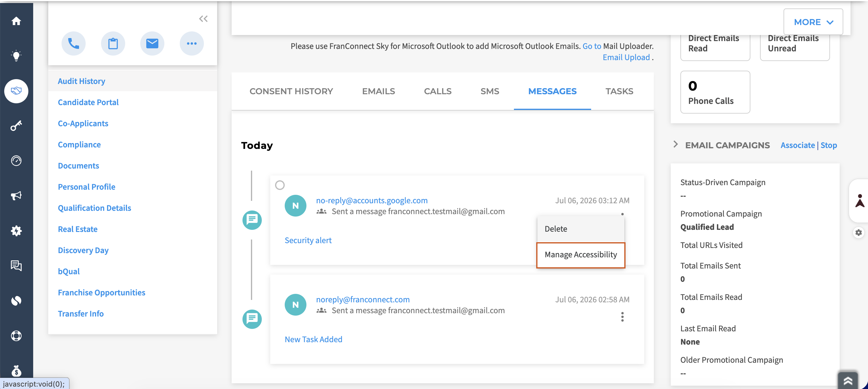Image resolution: width=868 pixels, height=389 pixels.
Task: Collapse the left panel with double chevron
Action: pos(203,19)
